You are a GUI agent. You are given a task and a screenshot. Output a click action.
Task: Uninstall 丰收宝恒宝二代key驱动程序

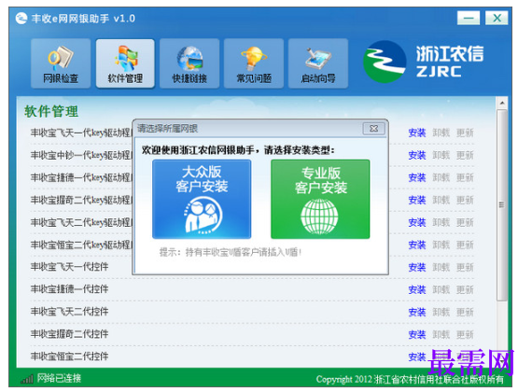click(x=441, y=245)
